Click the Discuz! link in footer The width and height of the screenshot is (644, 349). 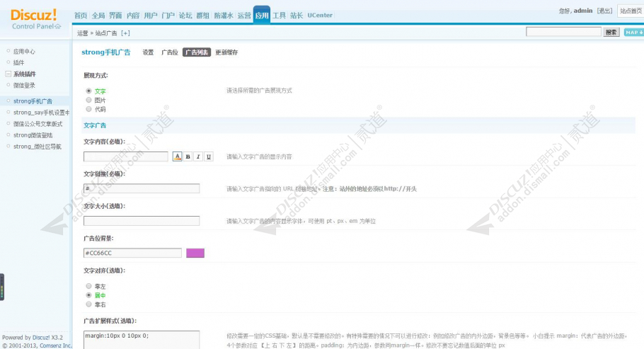(41, 338)
